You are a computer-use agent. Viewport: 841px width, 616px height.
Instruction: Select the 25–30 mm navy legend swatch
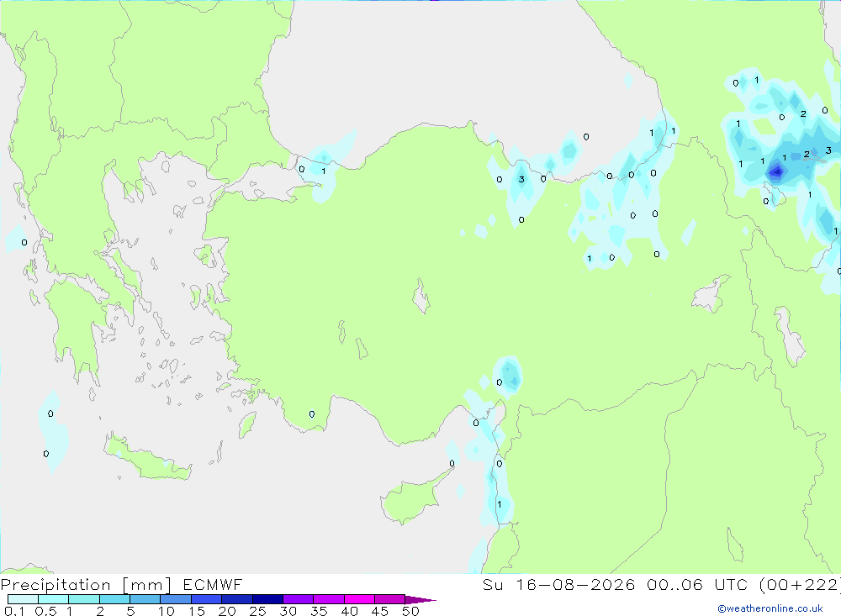coord(267,599)
